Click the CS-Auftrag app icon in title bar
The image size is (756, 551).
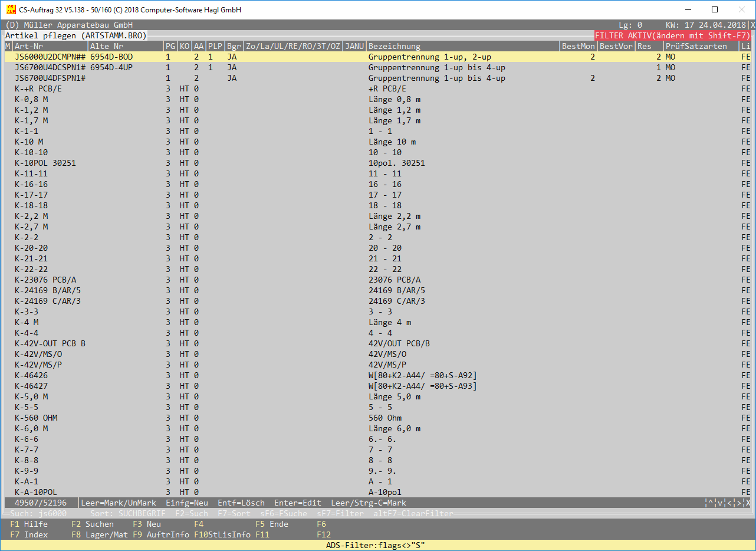[10, 9]
